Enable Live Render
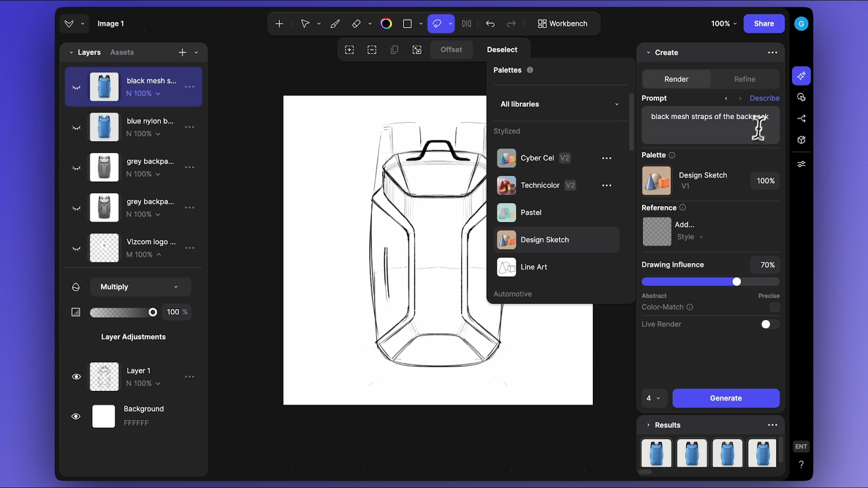868x488 pixels. (769, 324)
